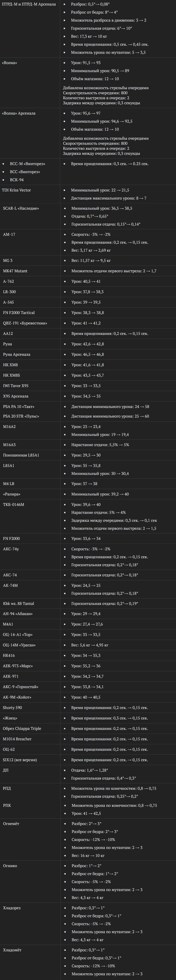Click the MG 3 weapon name
This screenshot has width=176, height=980.
click(x=8, y=261)
